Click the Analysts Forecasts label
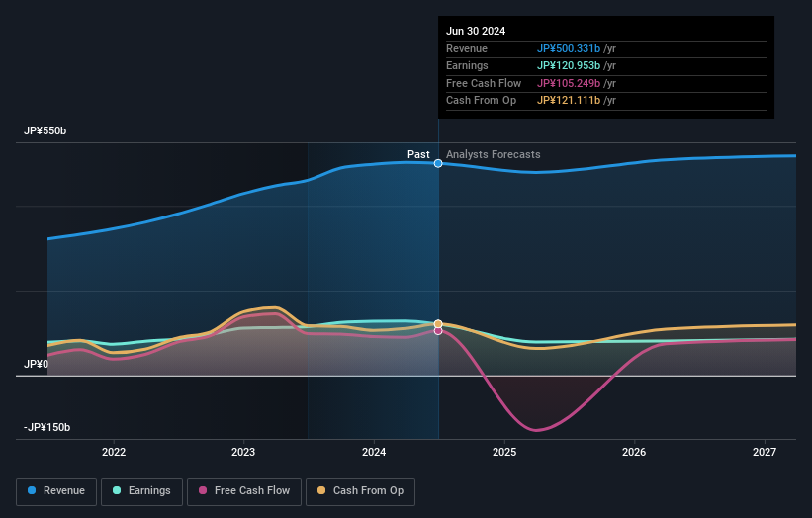 [493, 154]
